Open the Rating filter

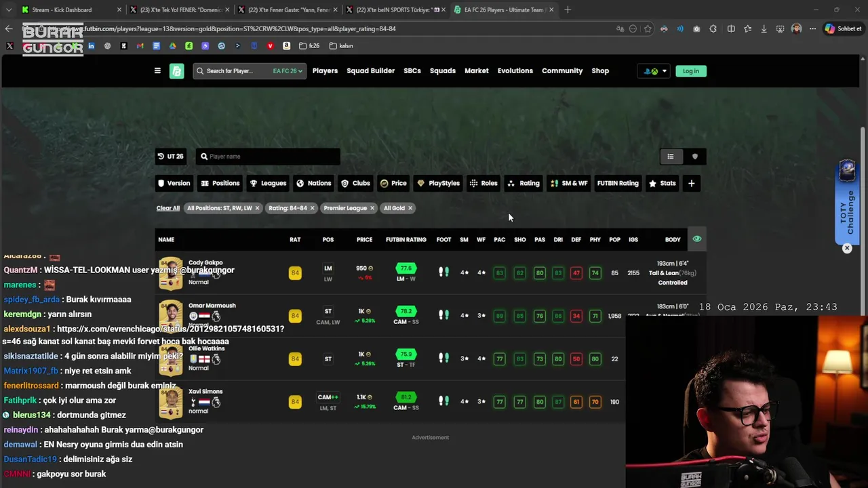click(524, 183)
